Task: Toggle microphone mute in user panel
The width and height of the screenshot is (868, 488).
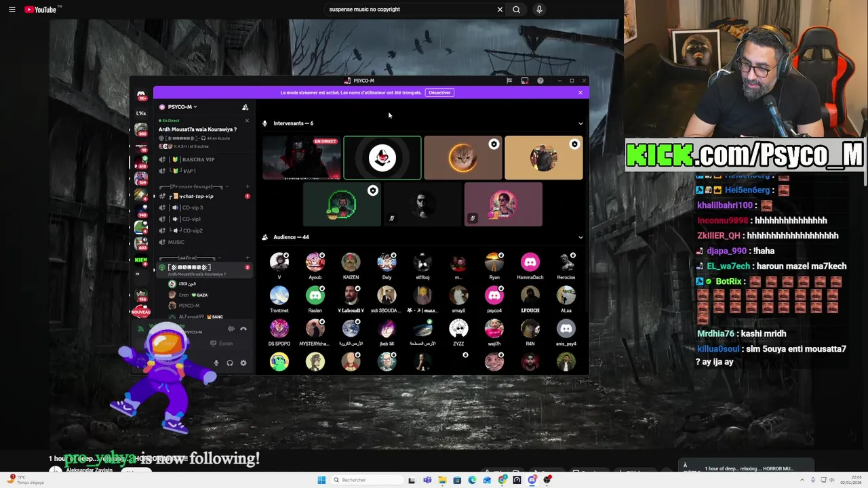Action: (216, 363)
